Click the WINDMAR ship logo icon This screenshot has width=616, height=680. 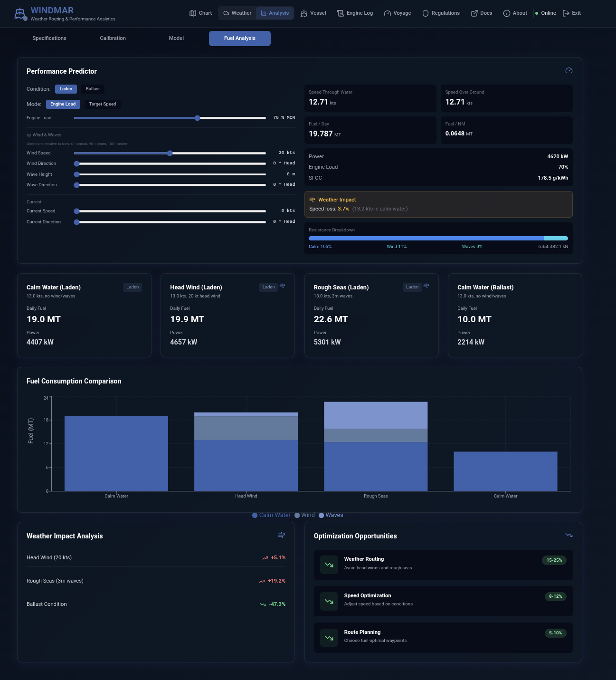(x=20, y=14)
